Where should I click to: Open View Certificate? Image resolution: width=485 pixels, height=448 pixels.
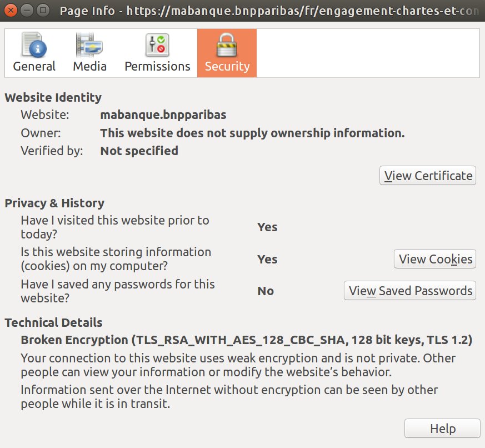coord(428,176)
